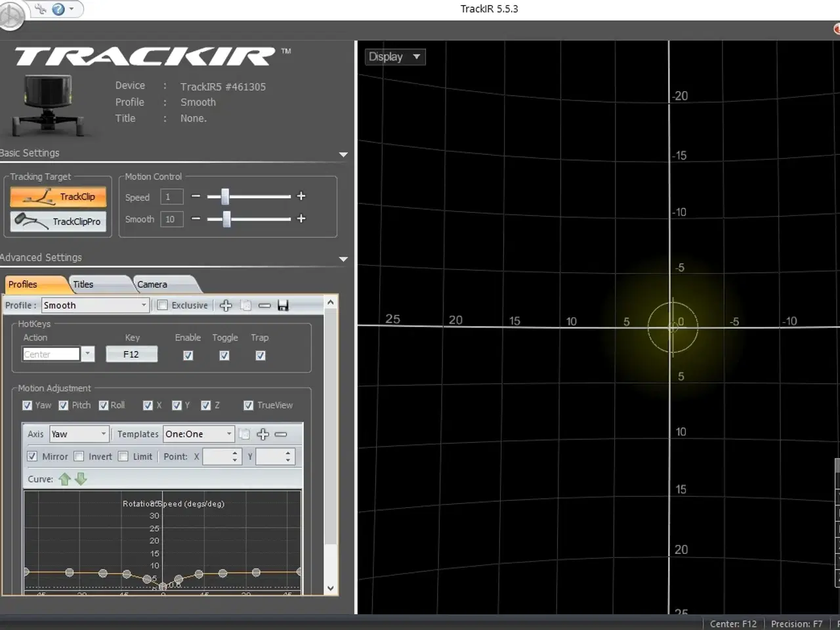This screenshot has width=840, height=630.
Task: Add a template with plus icon
Action: tap(262, 434)
